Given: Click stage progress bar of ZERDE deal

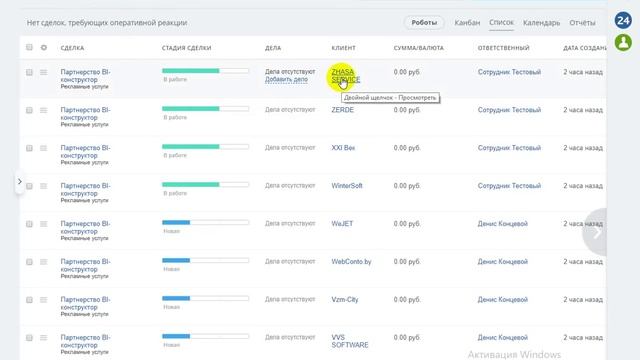Looking at the screenshot, I should [205, 109].
